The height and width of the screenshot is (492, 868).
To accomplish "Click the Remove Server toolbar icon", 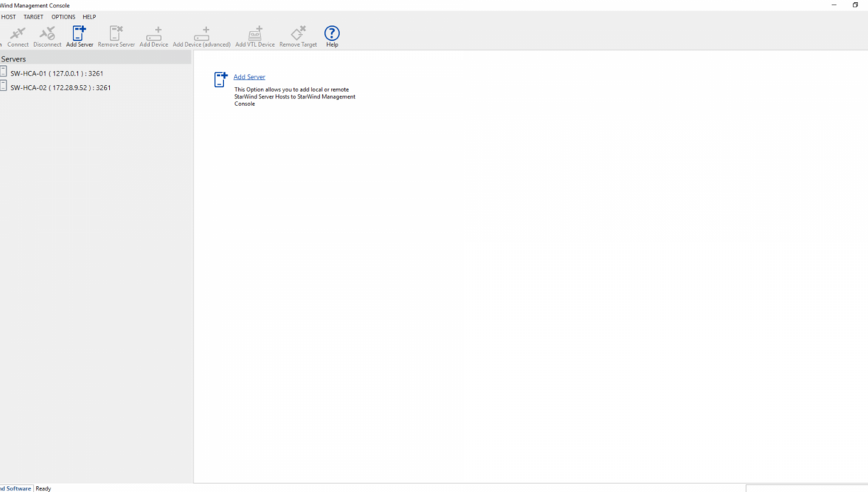I will tap(116, 33).
